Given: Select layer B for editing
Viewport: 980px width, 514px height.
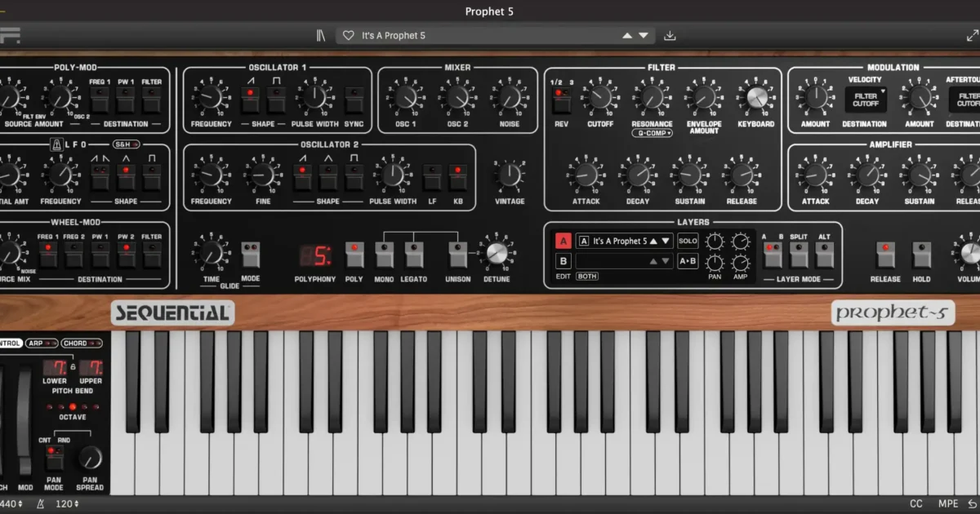Looking at the screenshot, I should click(x=563, y=261).
